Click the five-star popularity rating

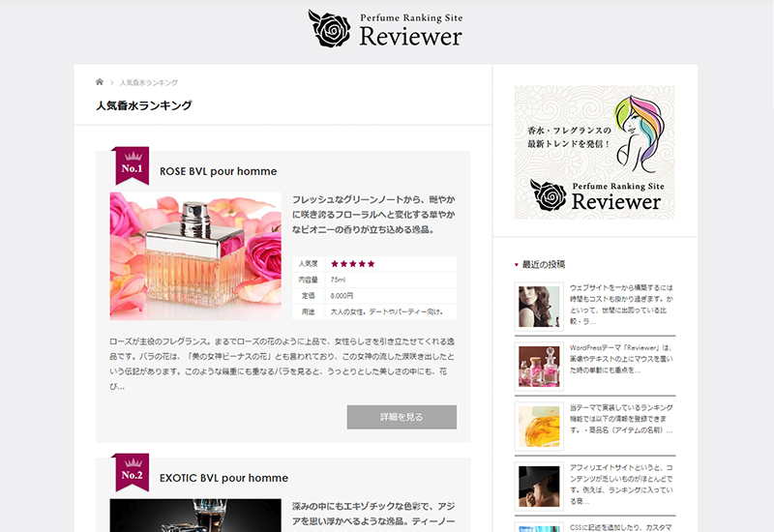pyautogui.click(x=353, y=264)
